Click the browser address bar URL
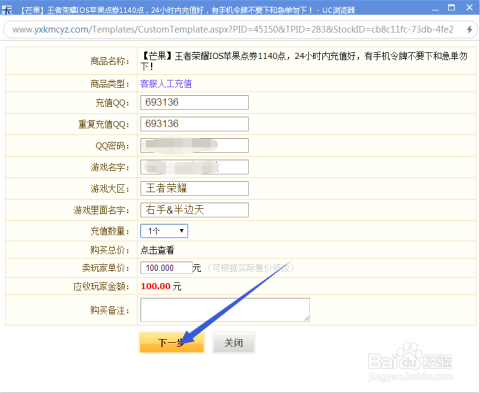Viewport: 480px width, 393px height. (233, 30)
